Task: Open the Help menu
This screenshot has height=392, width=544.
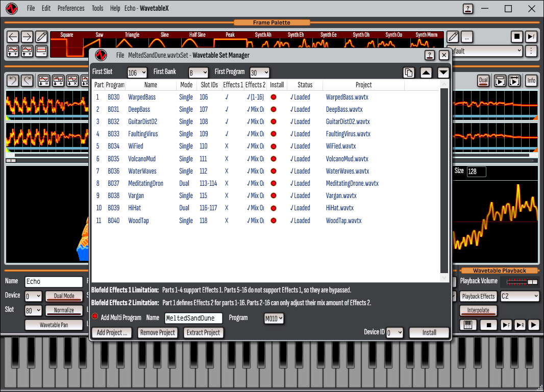Action: (115, 8)
